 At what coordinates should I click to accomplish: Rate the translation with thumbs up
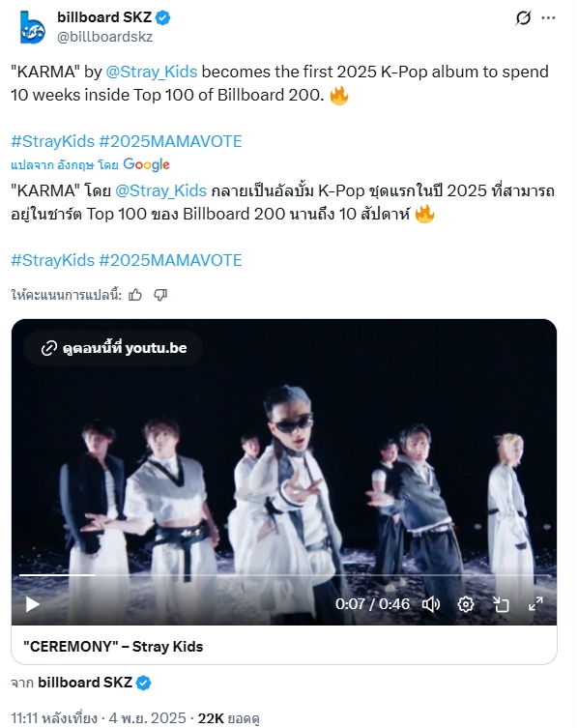[135, 295]
